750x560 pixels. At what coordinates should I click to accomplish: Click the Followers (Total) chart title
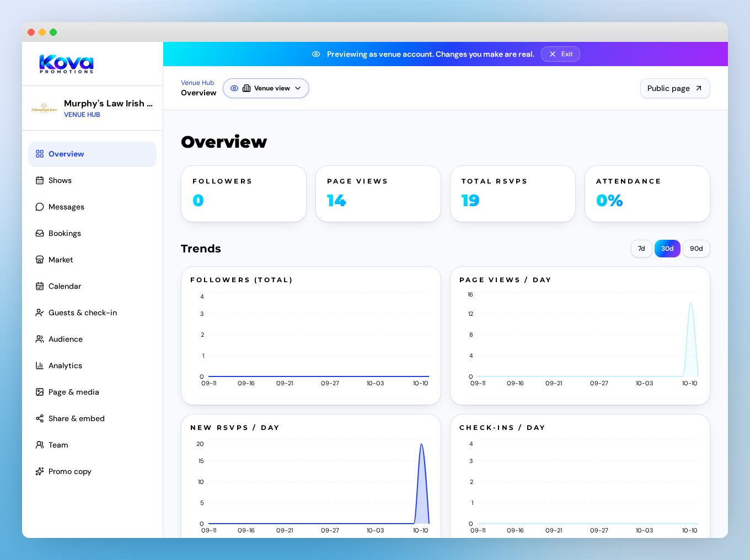pyautogui.click(x=242, y=280)
